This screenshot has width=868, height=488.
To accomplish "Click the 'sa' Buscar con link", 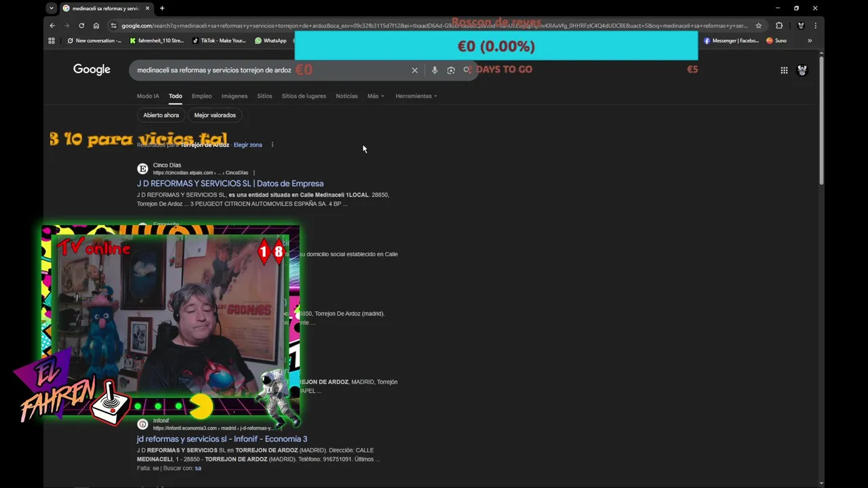I will click(x=198, y=468).
